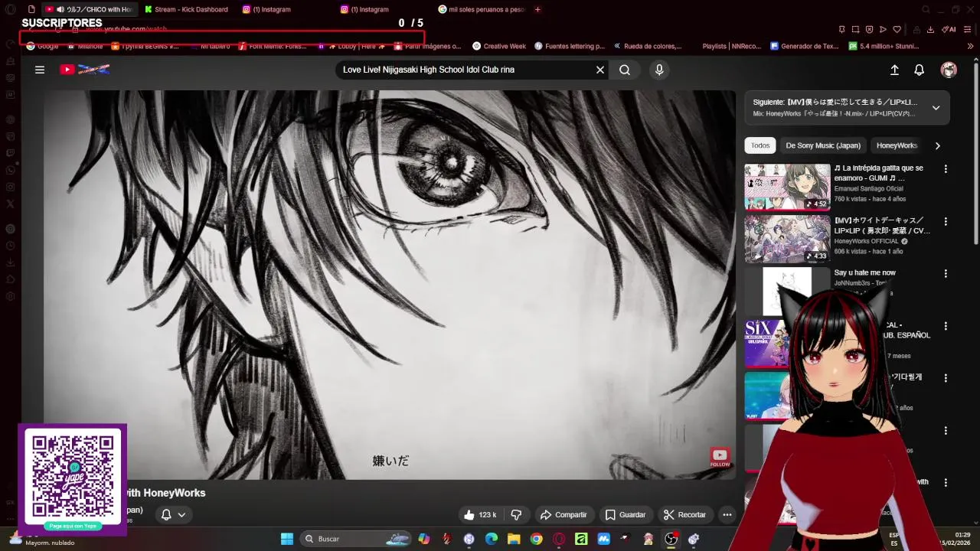
Task: Open Google Chrome from taskbar
Action: [536, 539]
